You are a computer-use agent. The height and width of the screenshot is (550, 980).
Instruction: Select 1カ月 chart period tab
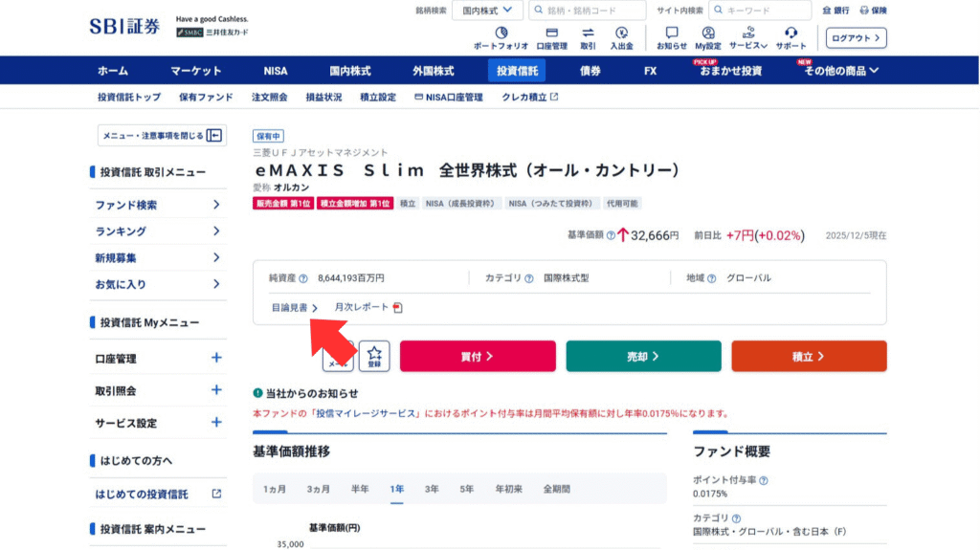pyautogui.click(x=275, y=489)
